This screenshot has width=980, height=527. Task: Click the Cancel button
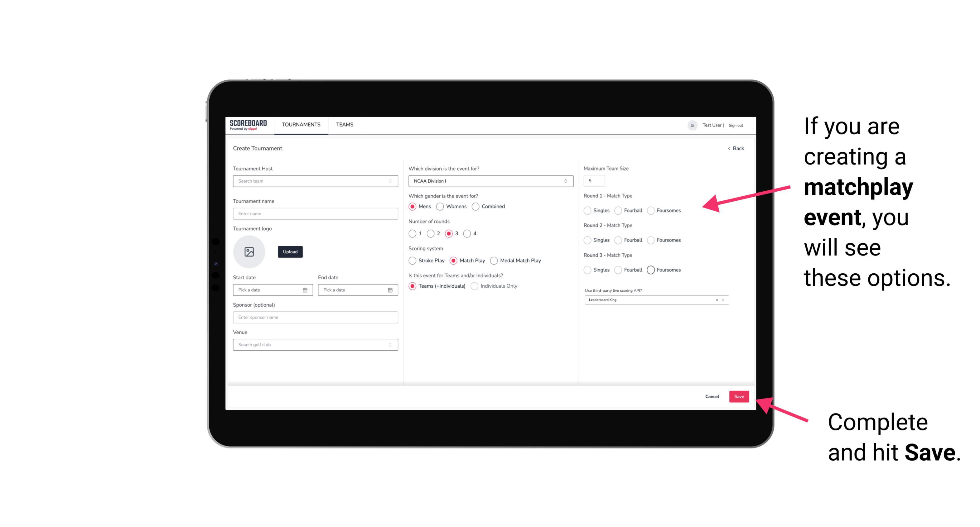pyautogui.click(x=712, y=396)
